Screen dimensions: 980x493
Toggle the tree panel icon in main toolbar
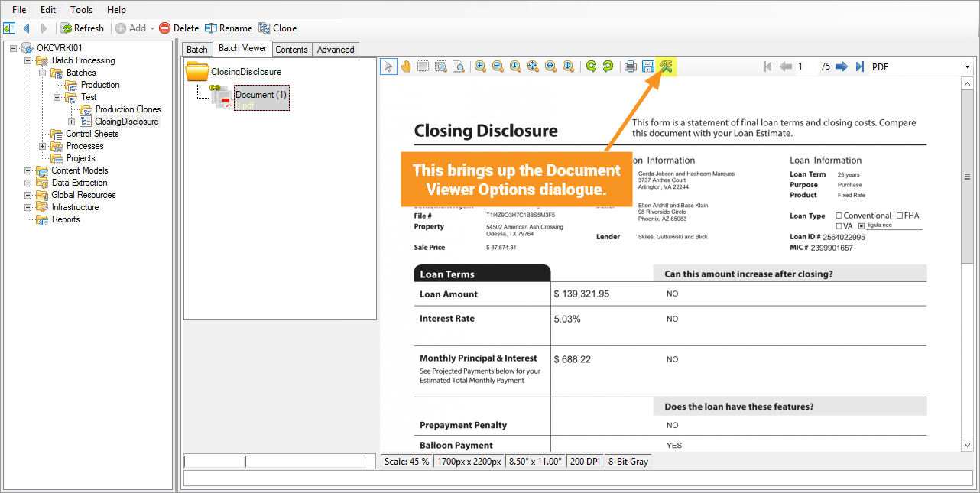tap(9, 28)
